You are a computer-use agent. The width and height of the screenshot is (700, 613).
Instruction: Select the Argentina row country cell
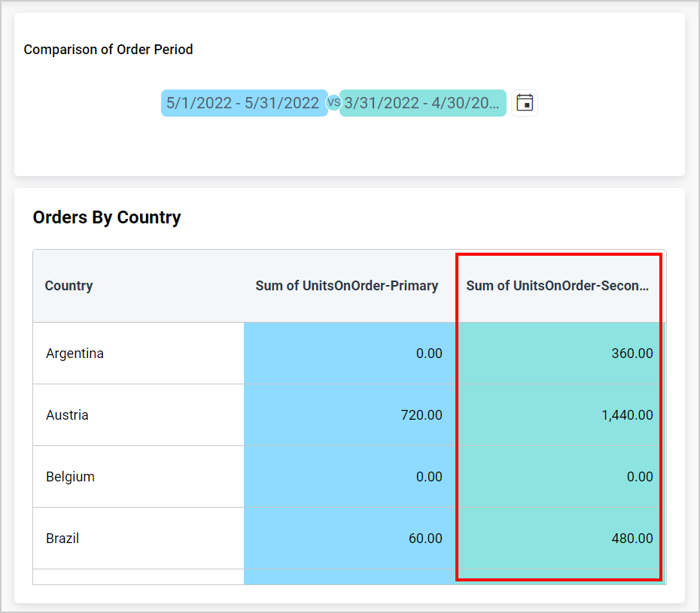[x=75, y=354]
